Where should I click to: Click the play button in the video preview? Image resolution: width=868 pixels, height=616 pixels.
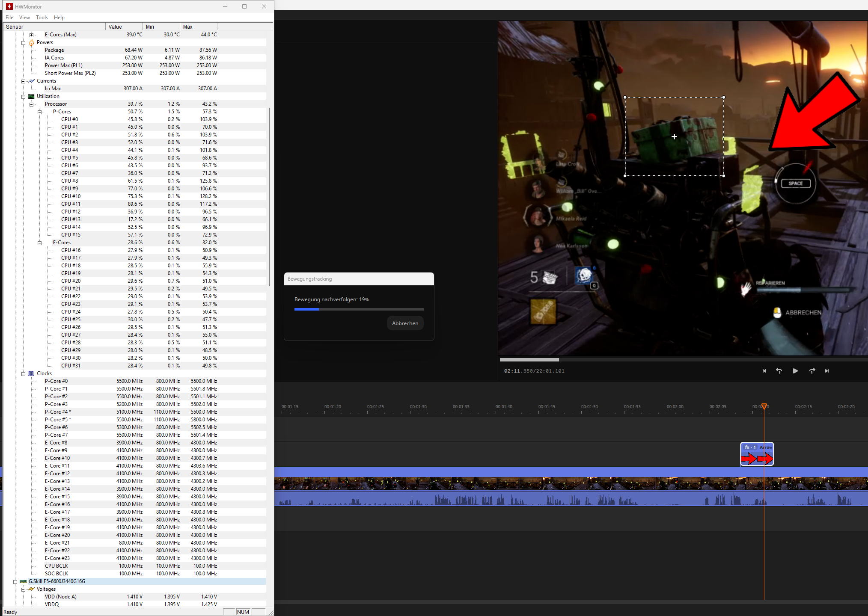tap(795, 371)
